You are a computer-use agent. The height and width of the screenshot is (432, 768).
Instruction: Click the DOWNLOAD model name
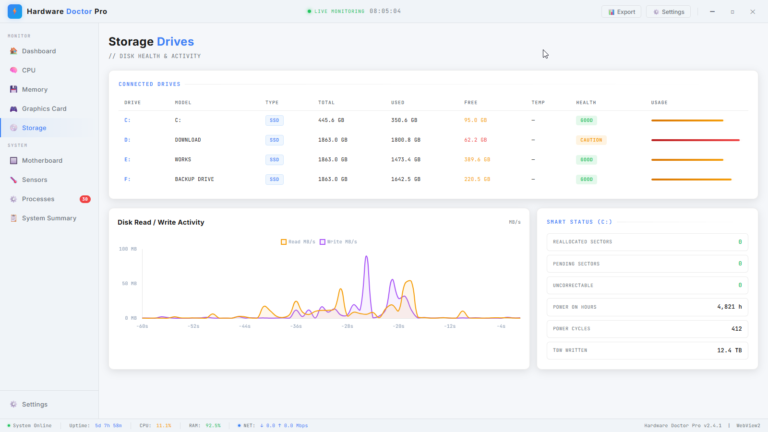188,140
